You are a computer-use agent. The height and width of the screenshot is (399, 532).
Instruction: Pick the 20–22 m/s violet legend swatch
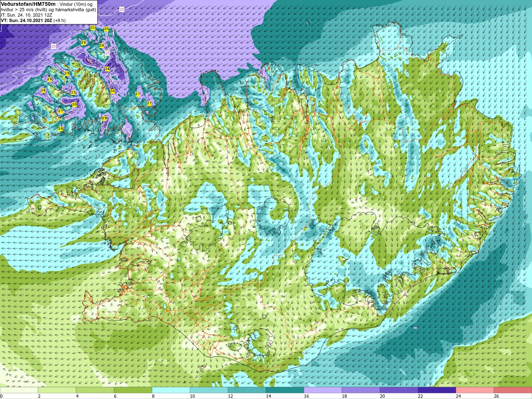[x=399, y=390]
